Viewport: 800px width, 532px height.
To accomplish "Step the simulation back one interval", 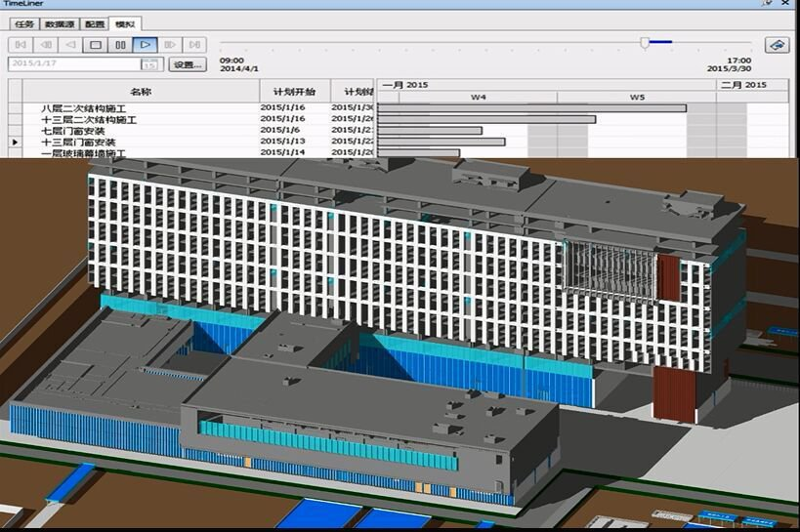I will pos(46,45).
